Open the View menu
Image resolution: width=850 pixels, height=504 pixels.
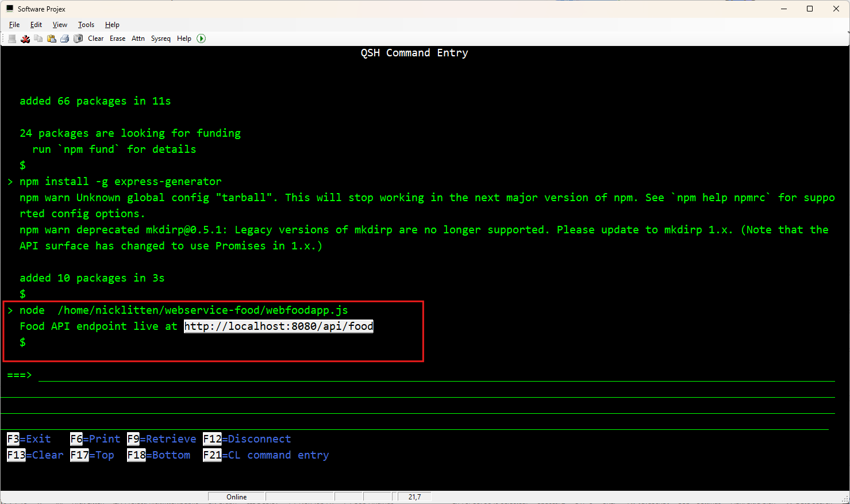60,25
